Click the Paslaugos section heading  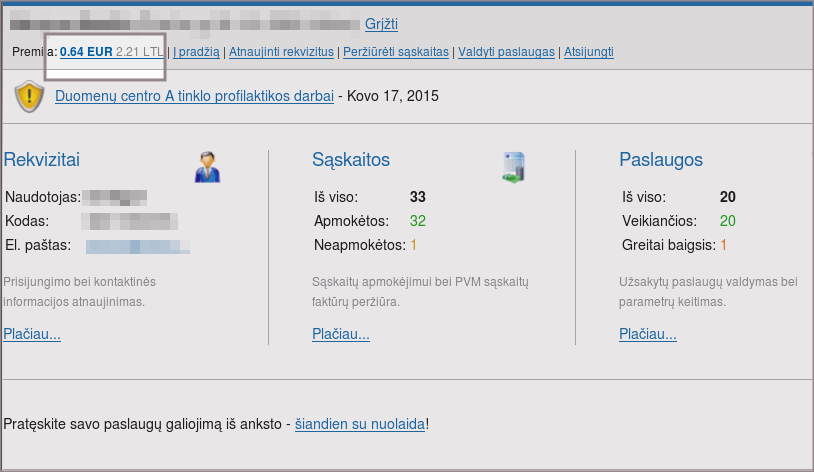[x=661, y=160]
